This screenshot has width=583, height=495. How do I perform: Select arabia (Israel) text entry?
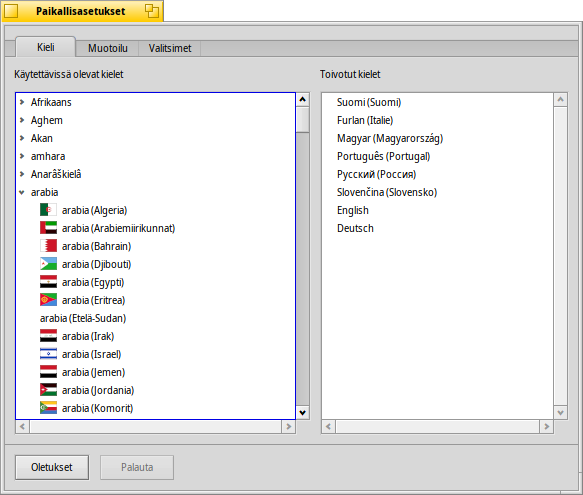pyautogui.click(x=91, y=354)
